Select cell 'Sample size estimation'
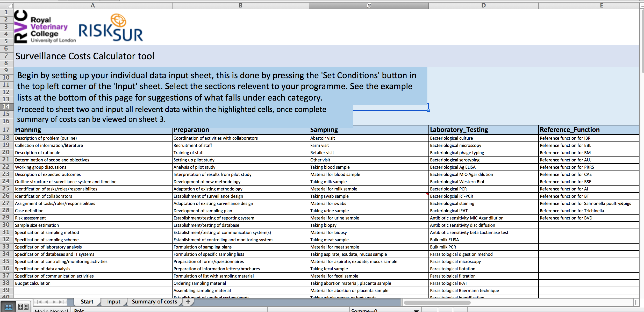The height and width of the screenshot is (312, 644). 93,225
